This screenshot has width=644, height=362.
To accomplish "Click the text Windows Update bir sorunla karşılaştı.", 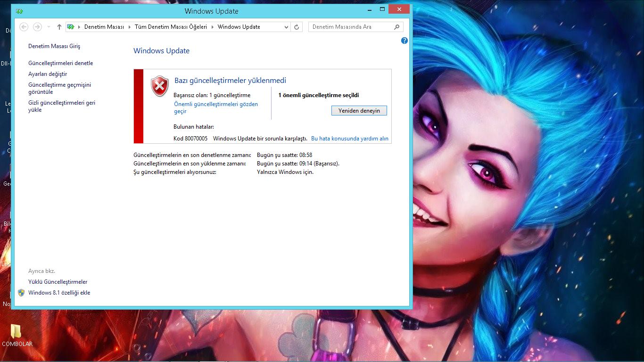I will [260, 139].
